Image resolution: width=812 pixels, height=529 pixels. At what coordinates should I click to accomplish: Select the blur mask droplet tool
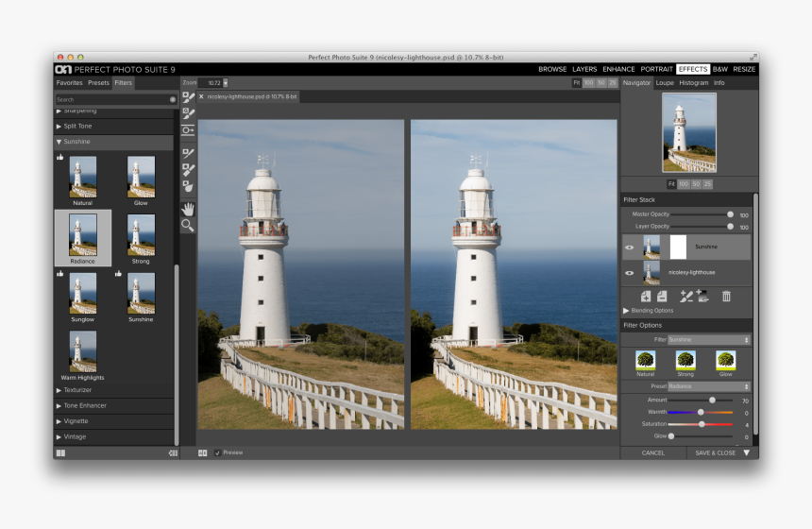(188, 186)
